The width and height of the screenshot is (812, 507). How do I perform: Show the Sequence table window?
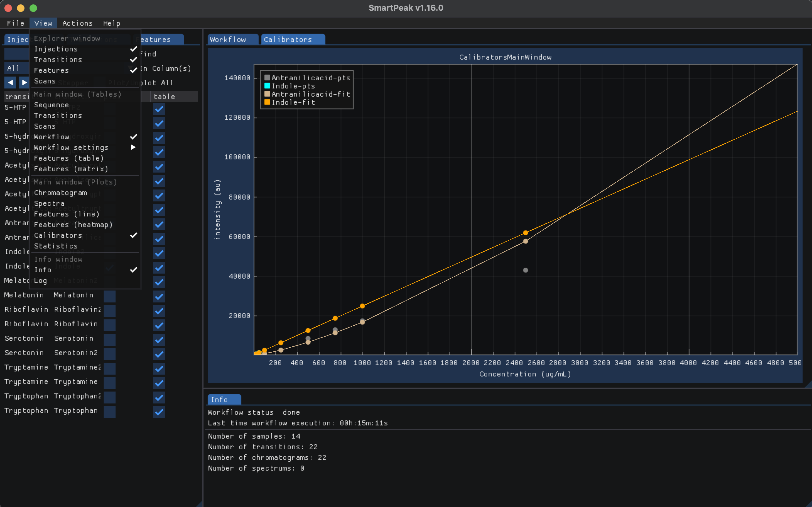(84, 105)
